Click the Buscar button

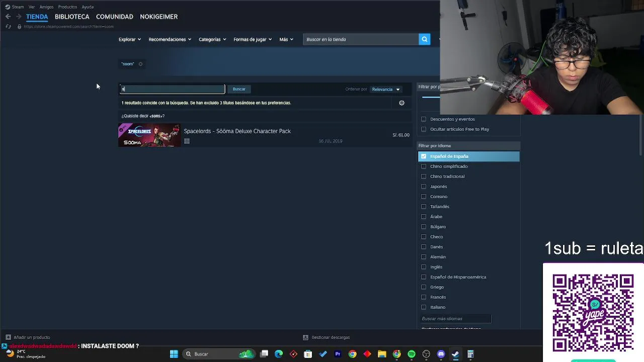tap(239, 89)
